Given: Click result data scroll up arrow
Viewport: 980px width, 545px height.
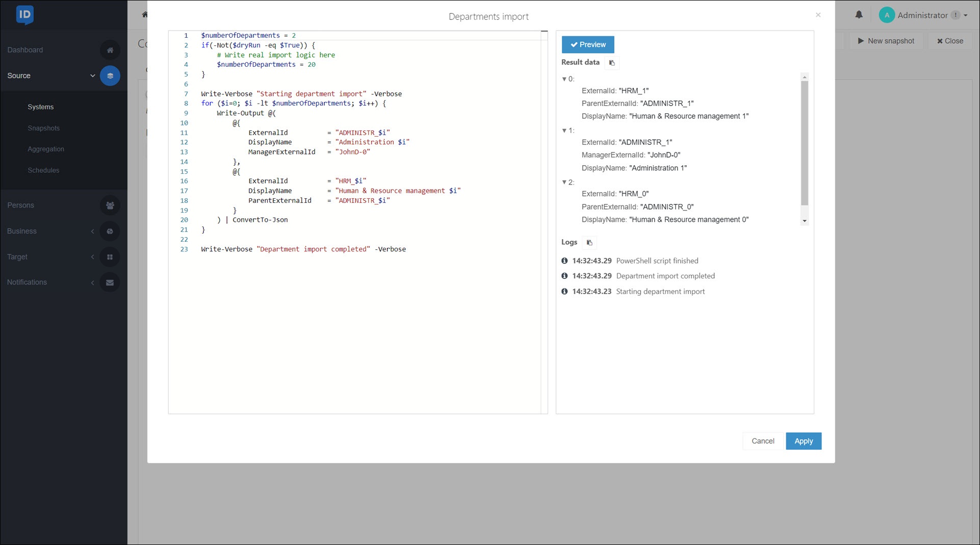Looking at the screenshot, I should pos(805,77).
